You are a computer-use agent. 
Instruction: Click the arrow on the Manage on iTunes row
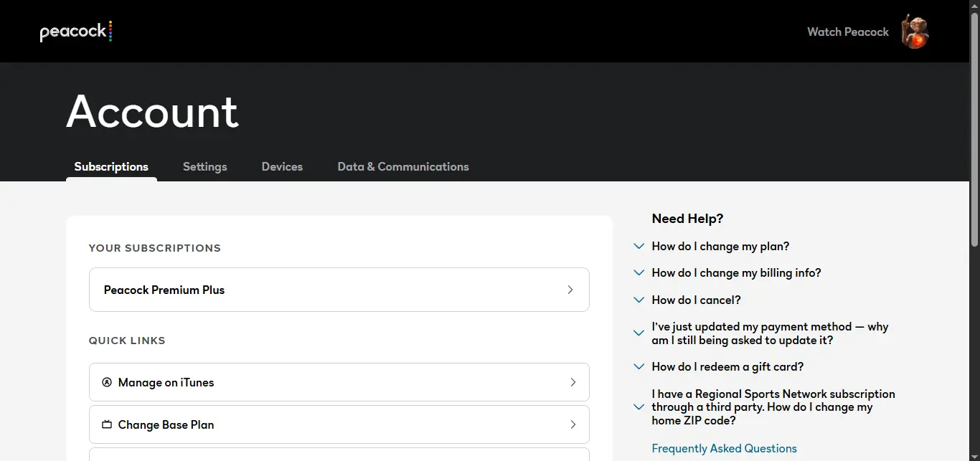(573, 382)
